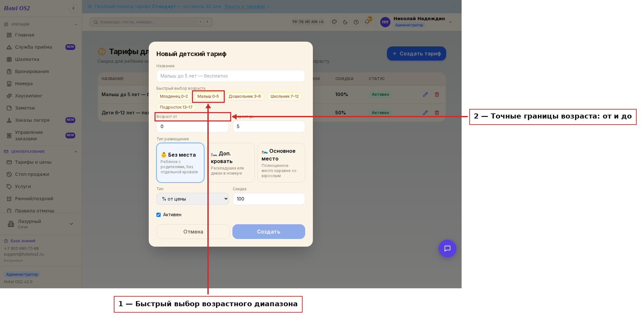644x320 pixels.
Task: Open the Николай Надеждин user menu
Action: (x=416, y=22)
